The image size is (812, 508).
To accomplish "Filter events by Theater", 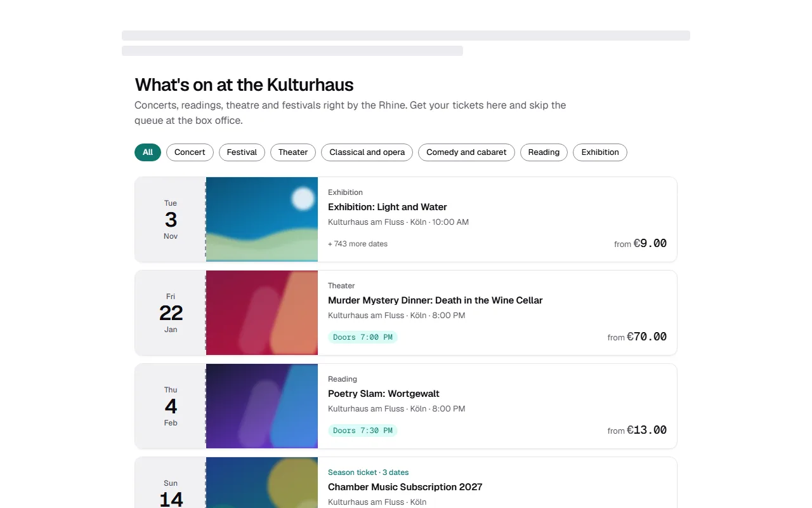I will click(x=293, y=152).
